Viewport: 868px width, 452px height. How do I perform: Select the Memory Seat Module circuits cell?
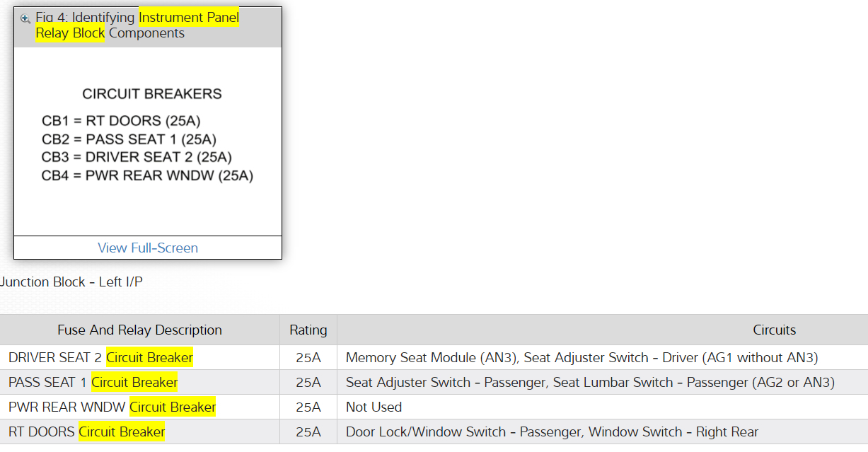[581, 358]
